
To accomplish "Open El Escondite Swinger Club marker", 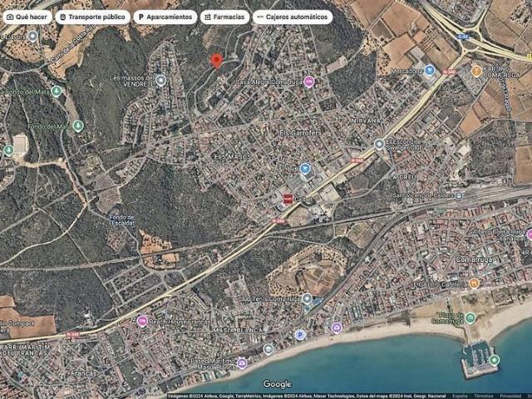I will tap(379, 144).
